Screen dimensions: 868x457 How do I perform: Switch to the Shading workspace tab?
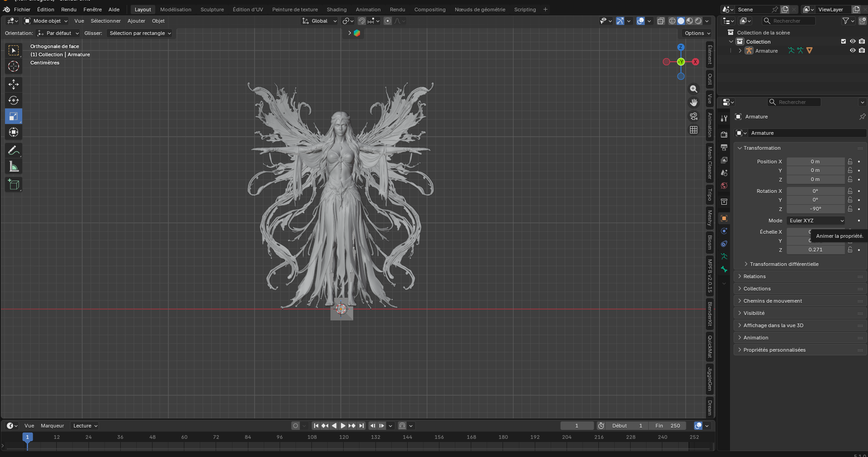pos(336,10)
